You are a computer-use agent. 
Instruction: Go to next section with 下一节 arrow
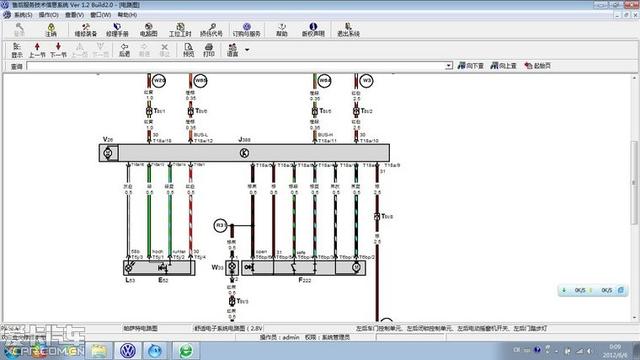click(x=58, y=50)
